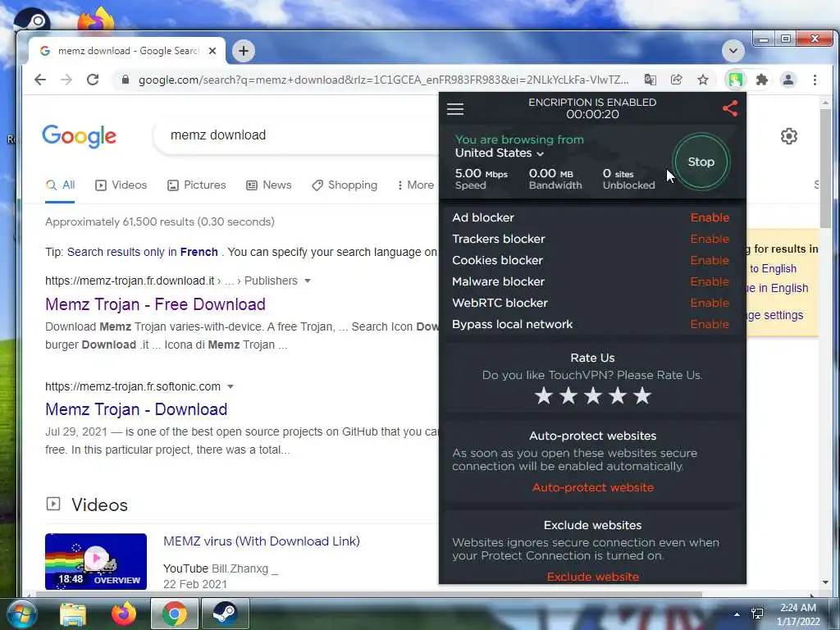This screenshot has width=840, height=630.
Task: Open Chrome profile avatar icon
Action: click(788, 80)
